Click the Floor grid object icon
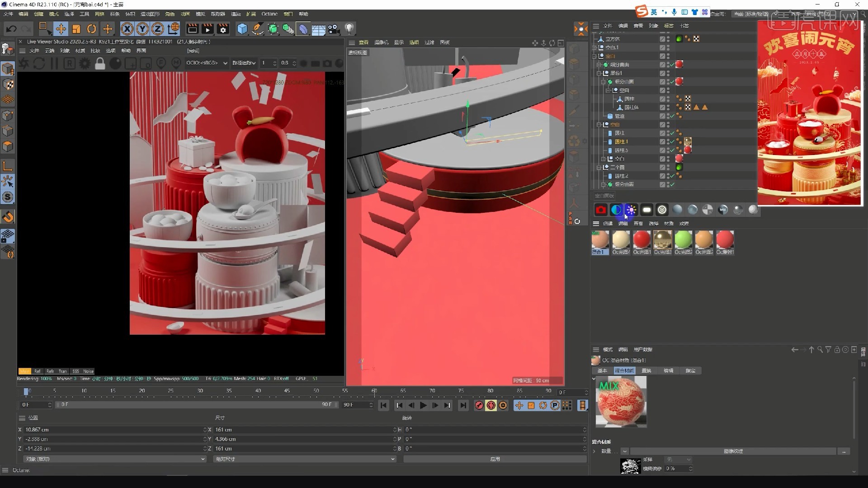 coord(318,29)
